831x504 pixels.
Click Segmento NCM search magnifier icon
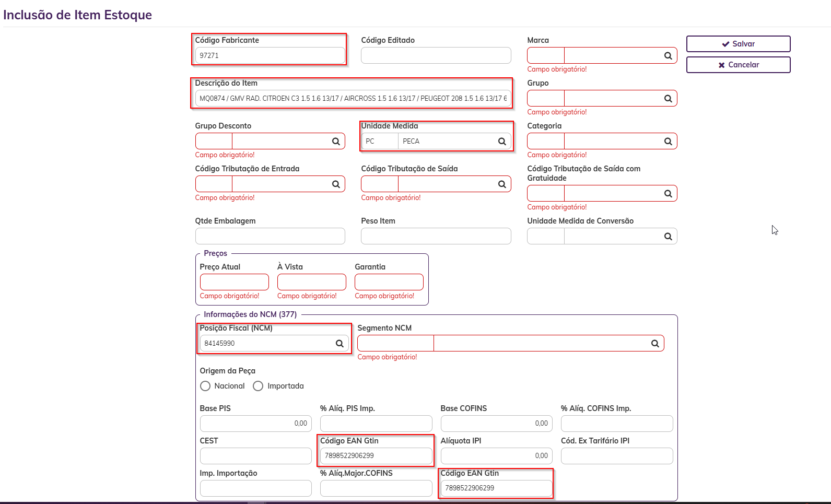coord(655,344)
